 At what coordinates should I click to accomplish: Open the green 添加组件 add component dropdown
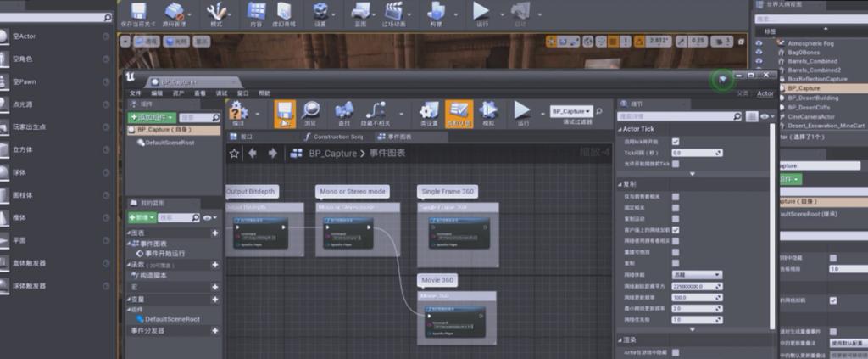[153, 117]
